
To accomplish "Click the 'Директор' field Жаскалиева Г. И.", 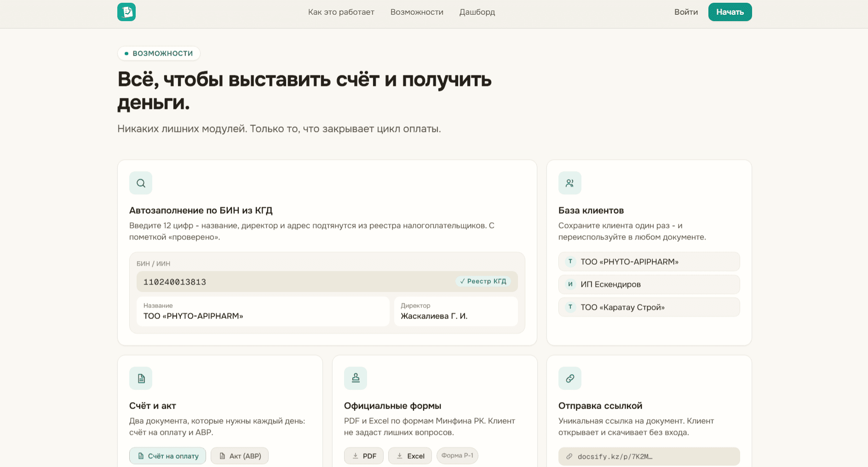I will point(456,312).
